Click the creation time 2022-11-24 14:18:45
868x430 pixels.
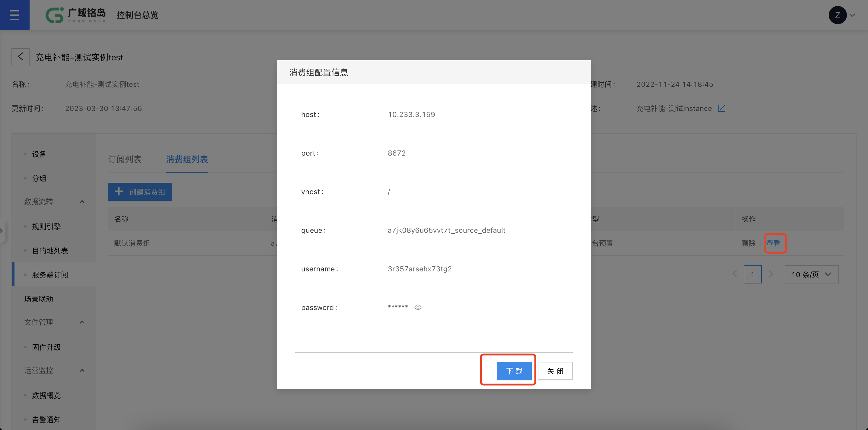(x=675, y=84)
